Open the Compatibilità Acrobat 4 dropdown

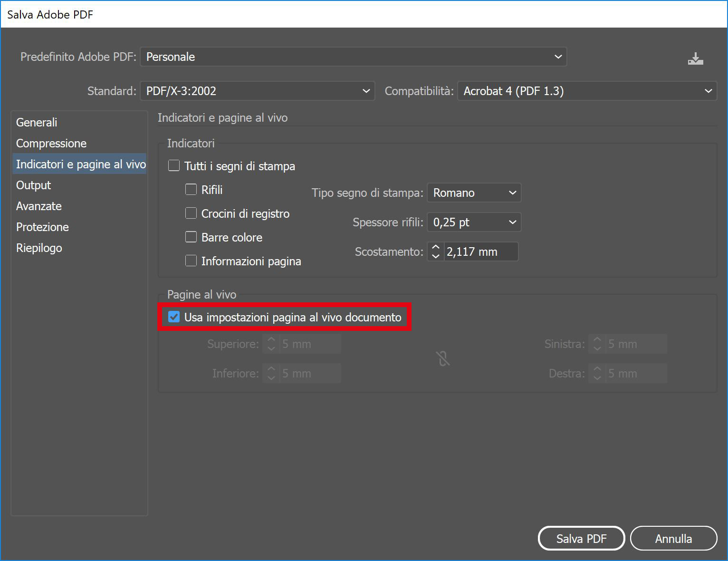click(x=587, y=91)
